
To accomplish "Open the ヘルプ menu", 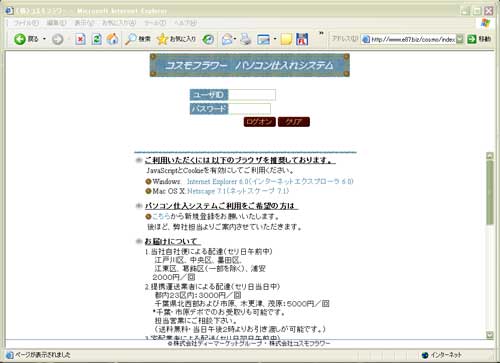I will 185,23.
